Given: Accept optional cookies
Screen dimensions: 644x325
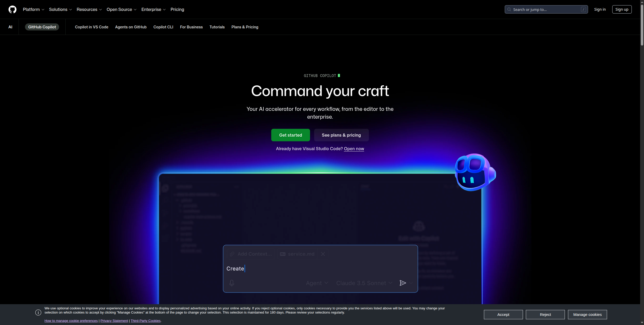Looking at the screenshot, I should (x=503, y=314).
